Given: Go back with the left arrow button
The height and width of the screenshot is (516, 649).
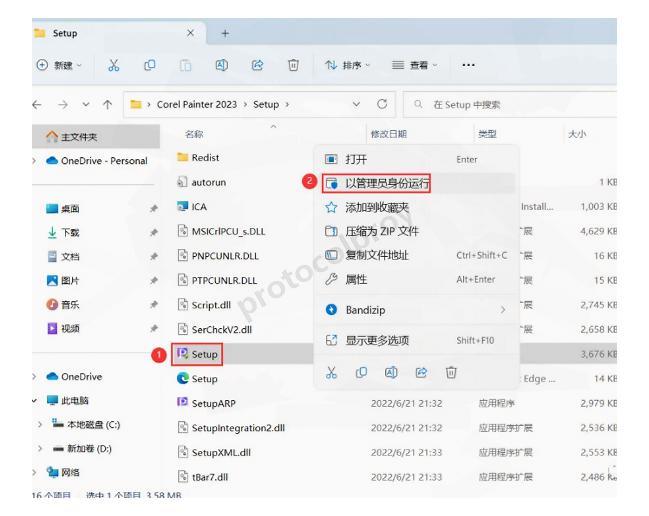Looking at the screenshot, I should 37,105.
